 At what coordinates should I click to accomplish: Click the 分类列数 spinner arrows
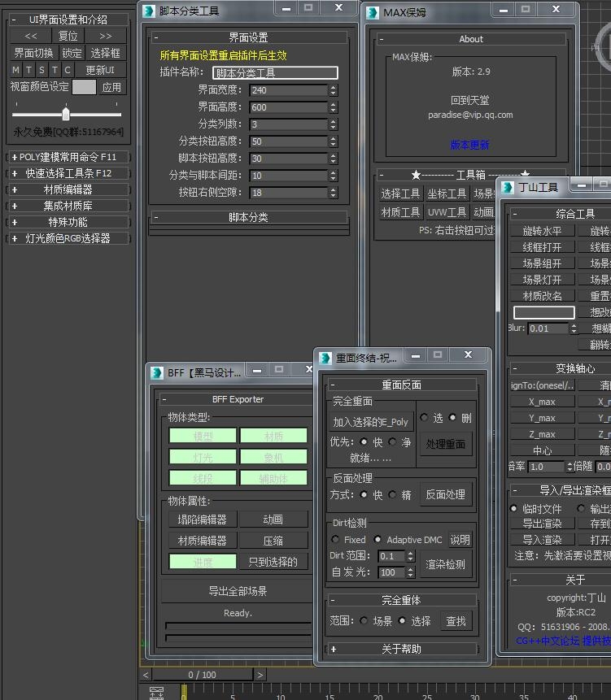(334, 124)
